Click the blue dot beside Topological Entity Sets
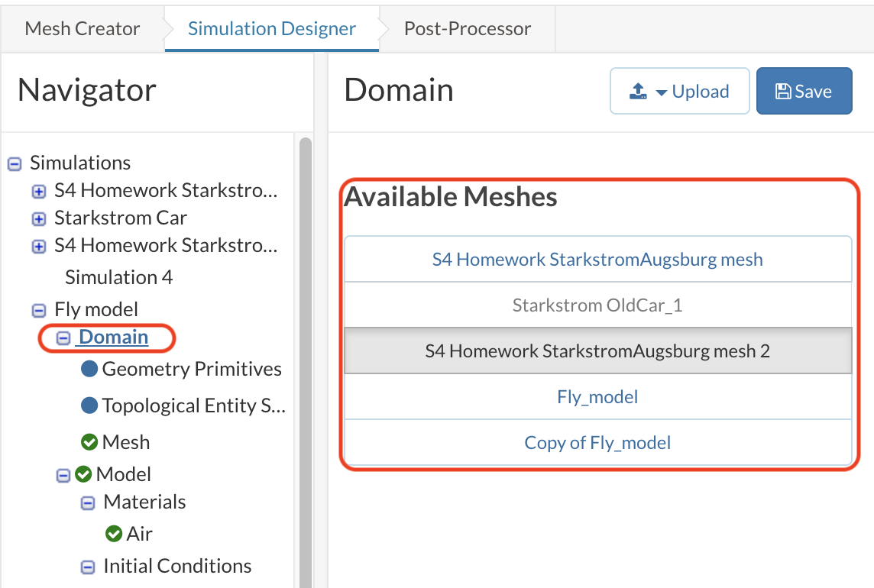This screenshot has height=588, width=874. point(89,405)
